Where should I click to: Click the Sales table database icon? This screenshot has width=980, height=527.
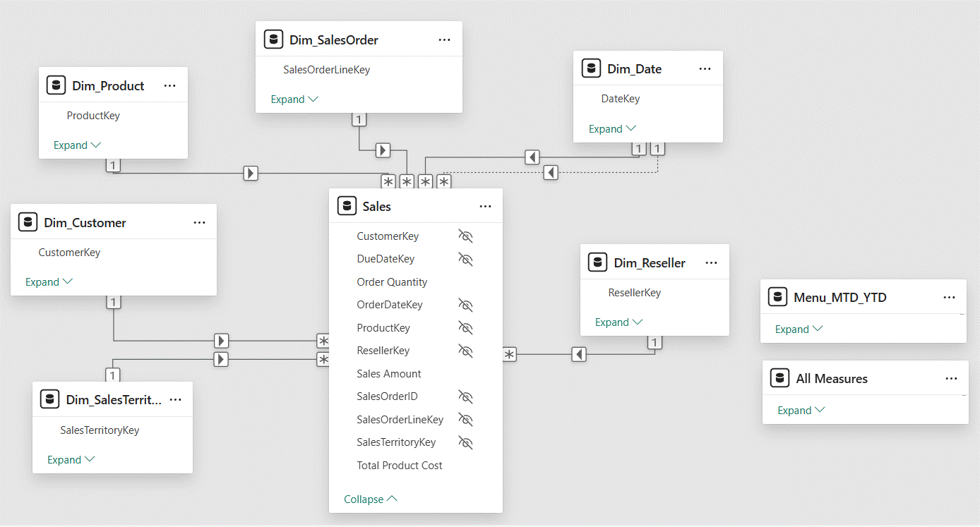346,207
